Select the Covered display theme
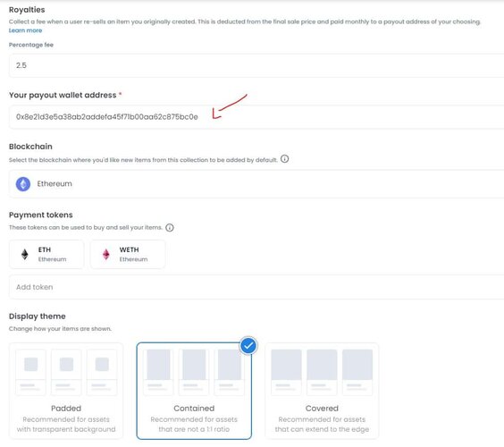504x447 pixels. pyautogui.click(x=322, y=391)
